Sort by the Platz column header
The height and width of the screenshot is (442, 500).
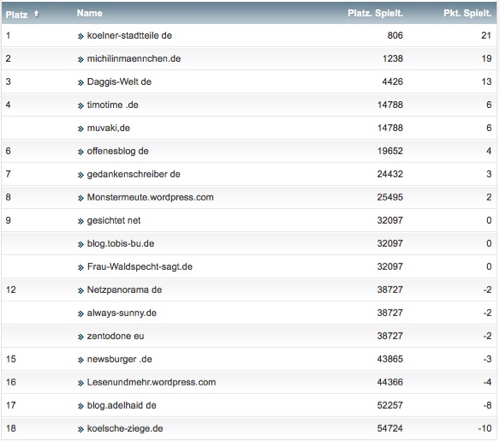[x=16, y=14]
